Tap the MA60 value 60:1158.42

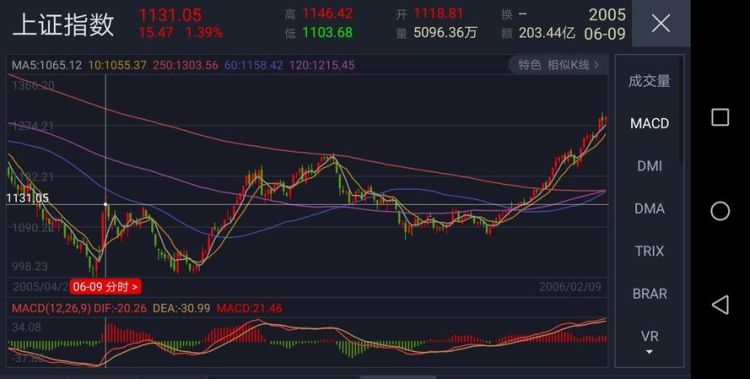(254, 65)
